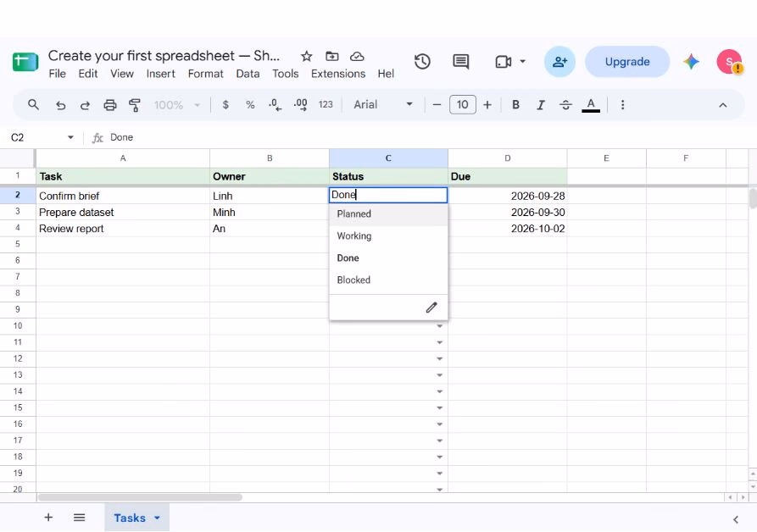Activate the paint format tool
The width and height of the screenshot is (757, 532).
tap(135, 105)
